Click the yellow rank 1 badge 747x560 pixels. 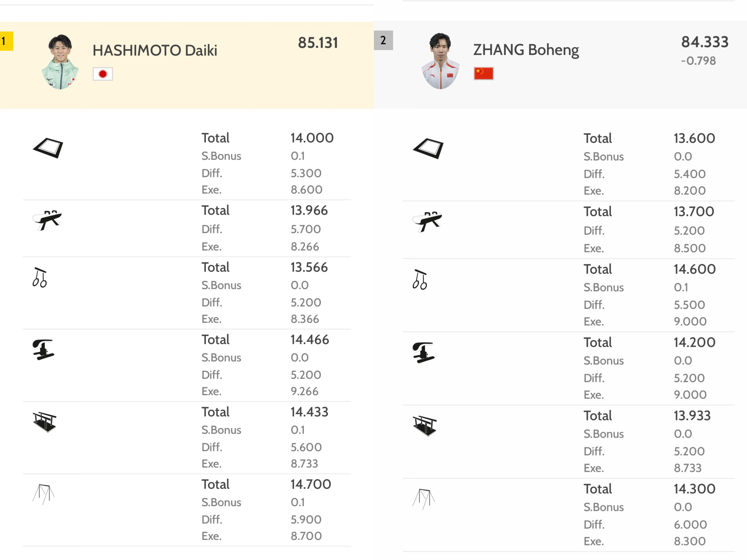coord(6,41)
